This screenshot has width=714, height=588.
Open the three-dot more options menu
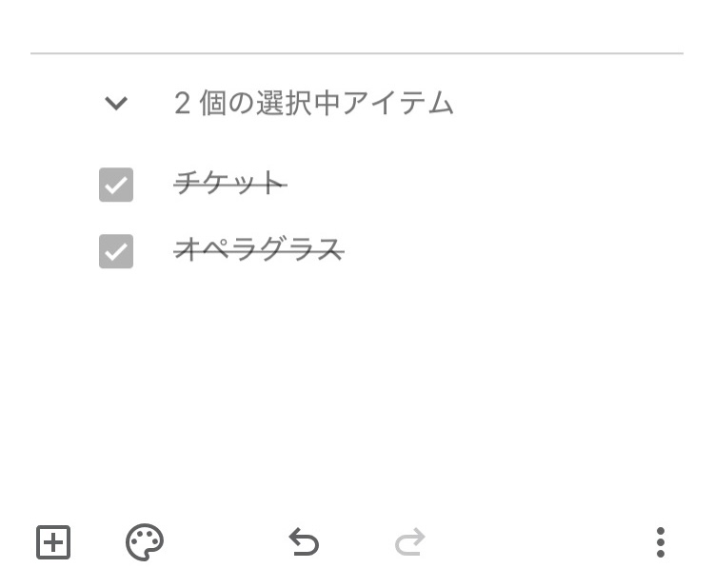(x=661, y=542)
